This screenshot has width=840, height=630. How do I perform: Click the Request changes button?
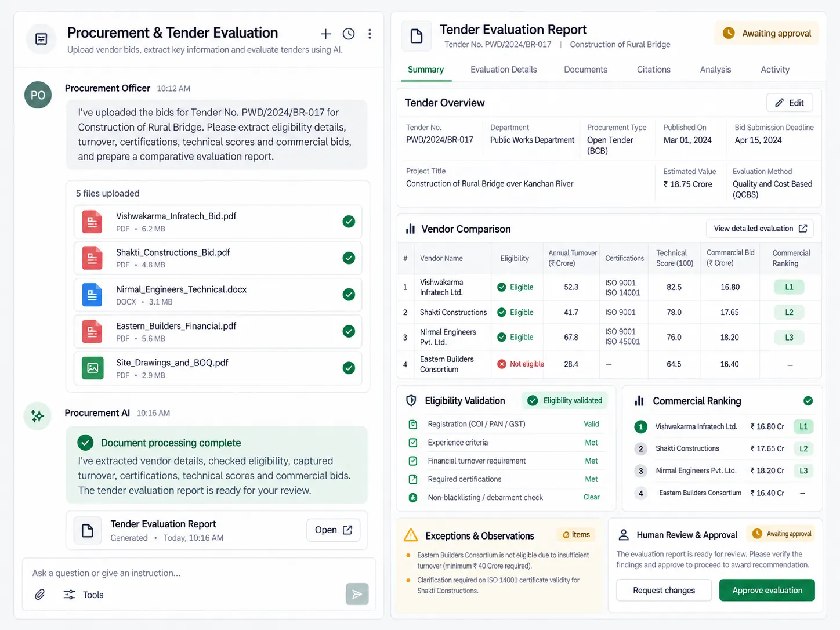(664, 590)
